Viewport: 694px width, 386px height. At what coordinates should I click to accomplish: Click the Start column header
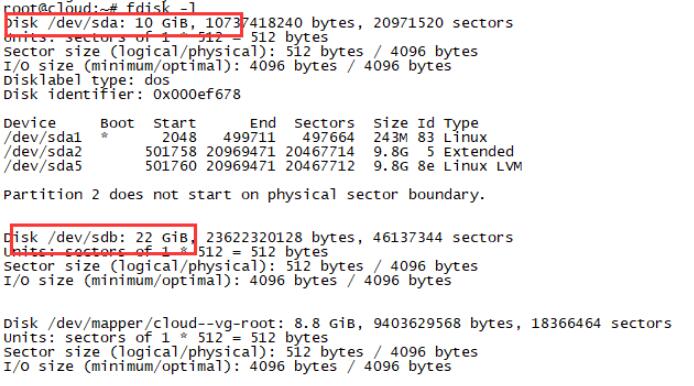pyautogui.click(x=174, y=123)
